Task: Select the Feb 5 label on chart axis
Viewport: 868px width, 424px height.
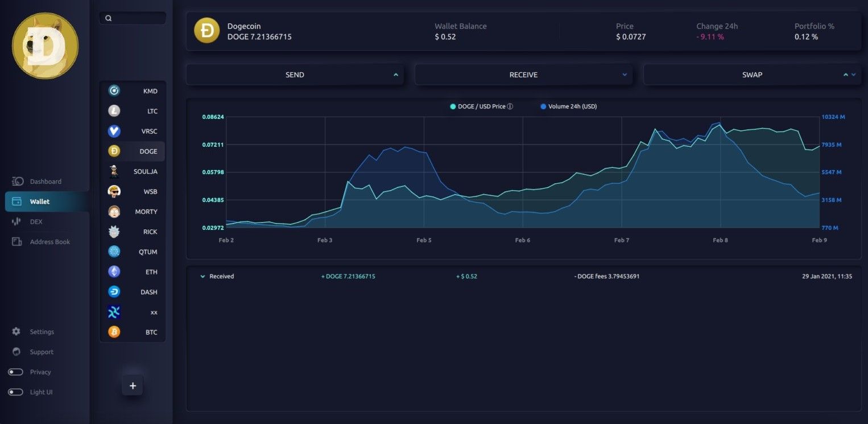Action: tap(424, 240)
